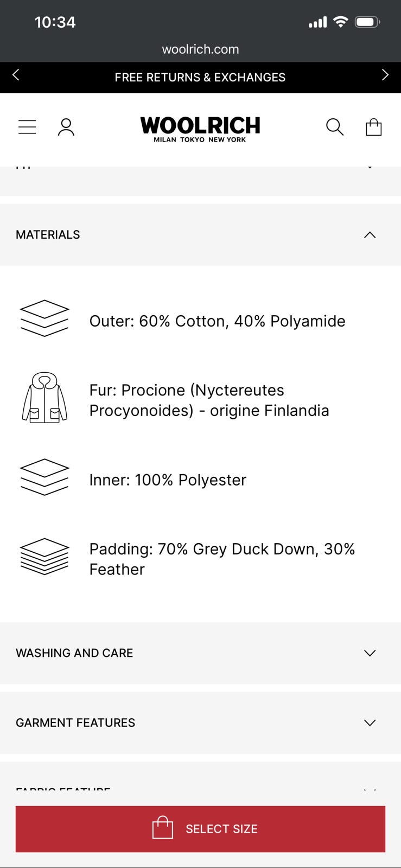Open the Garment Features section label
The image size is (401, 868).
(75, 723)
